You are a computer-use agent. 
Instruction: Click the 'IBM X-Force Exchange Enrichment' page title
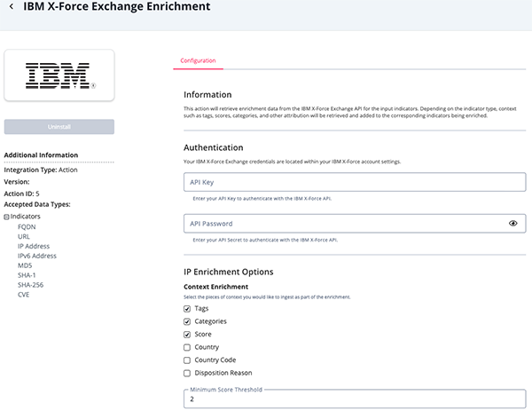[x=117, y=6]
